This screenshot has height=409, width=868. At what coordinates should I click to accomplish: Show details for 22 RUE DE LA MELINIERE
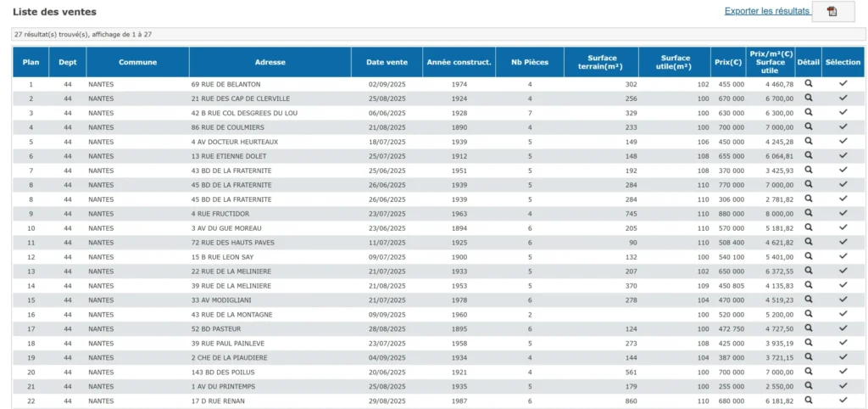coord(809,271)
